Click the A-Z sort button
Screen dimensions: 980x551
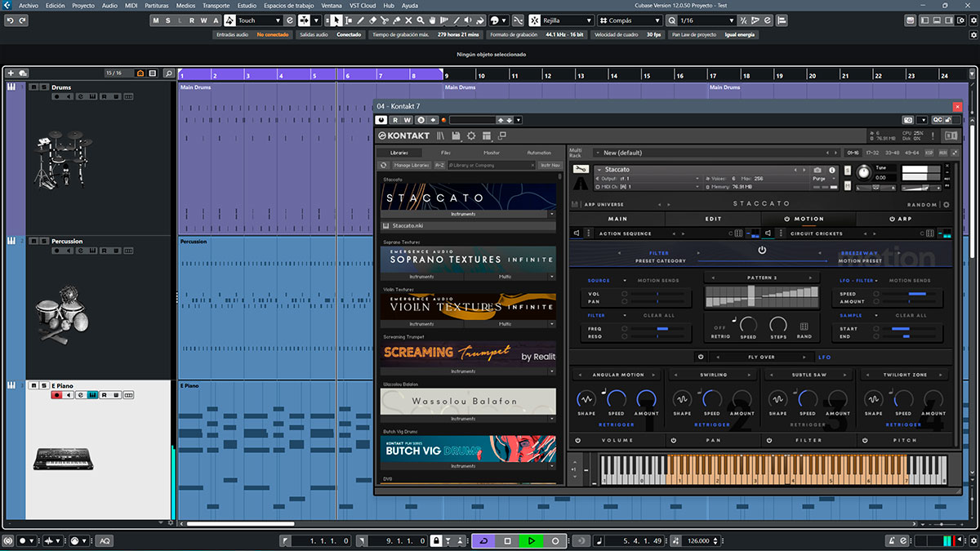[439, 165]
